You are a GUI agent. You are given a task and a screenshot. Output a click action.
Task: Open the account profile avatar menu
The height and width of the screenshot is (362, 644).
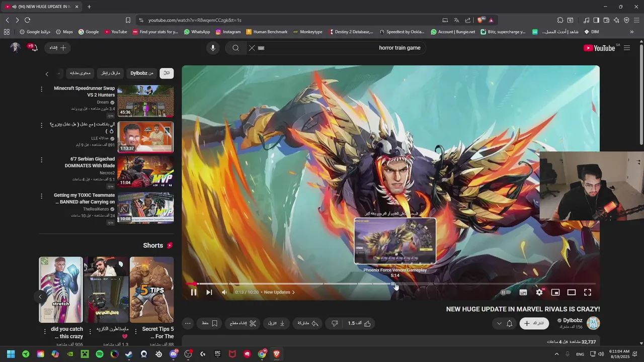click(16, 48)
